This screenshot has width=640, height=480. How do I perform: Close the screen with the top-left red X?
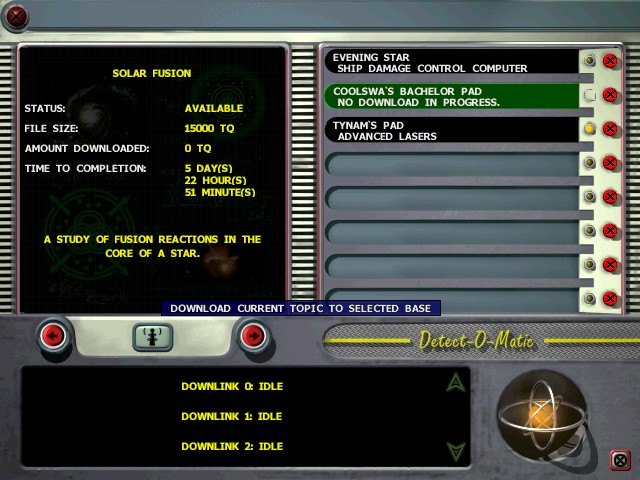pyautogui.click(x=16, y=17)
